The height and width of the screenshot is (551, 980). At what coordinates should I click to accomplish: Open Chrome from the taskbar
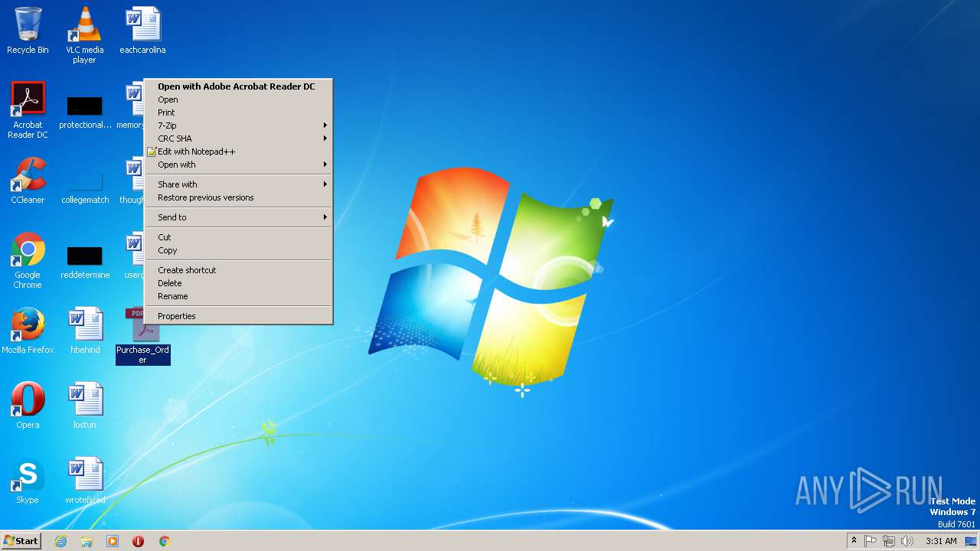coord(164,541)
